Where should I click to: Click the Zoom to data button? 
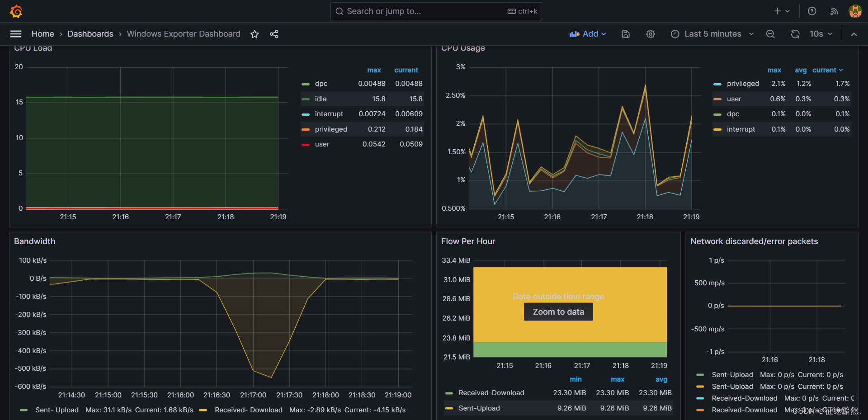(558, 311)
